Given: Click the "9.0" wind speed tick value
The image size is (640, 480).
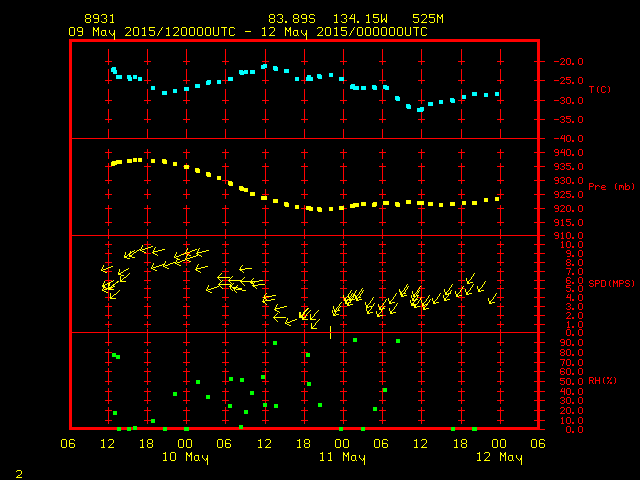Looking at the screenshot, I should point(574,253).
